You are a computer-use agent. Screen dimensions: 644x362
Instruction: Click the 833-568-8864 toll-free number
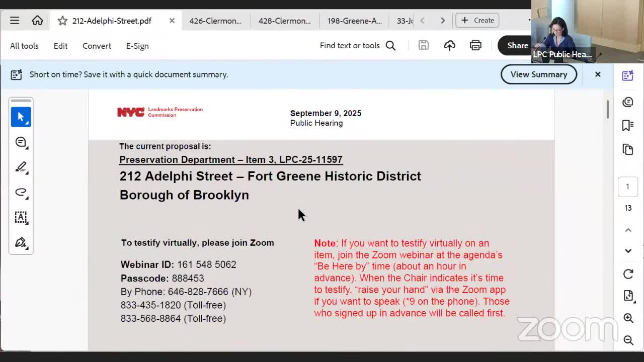click(x=173, y=318)
